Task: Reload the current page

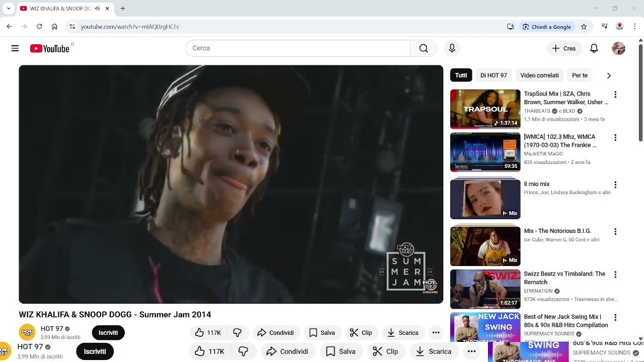Action: click(x=39, y=27)
